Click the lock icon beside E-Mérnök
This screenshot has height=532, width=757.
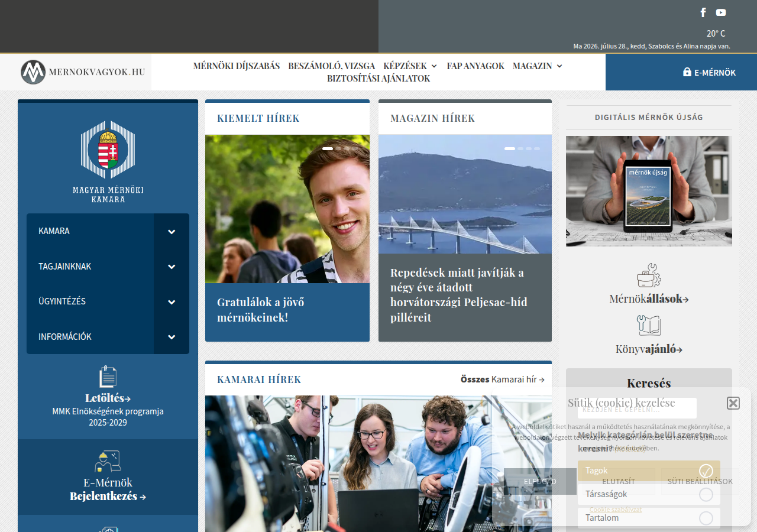point(687,72)
